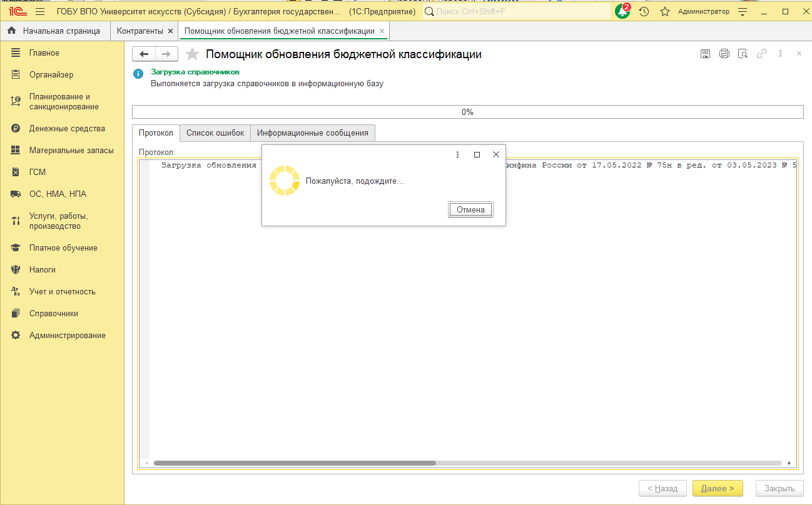Click the protocol horizontal scrollbar thumb

click(295, 463)
